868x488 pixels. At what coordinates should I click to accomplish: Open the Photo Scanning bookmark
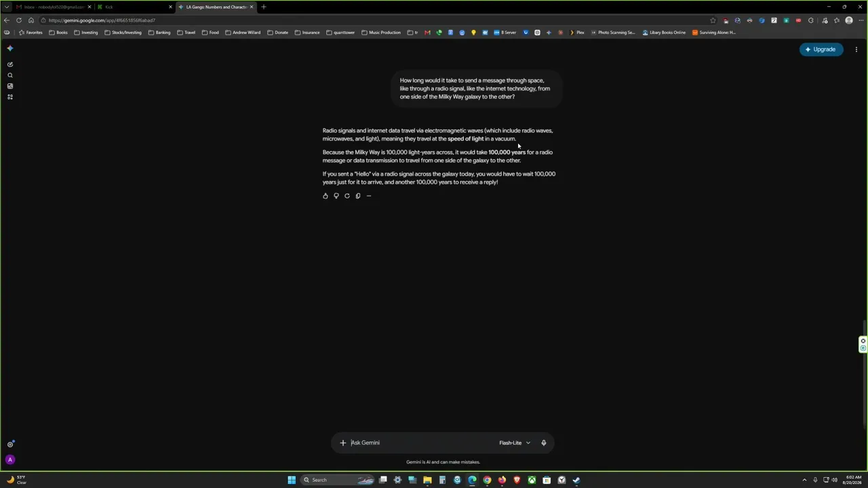click(x=612, y=33)
